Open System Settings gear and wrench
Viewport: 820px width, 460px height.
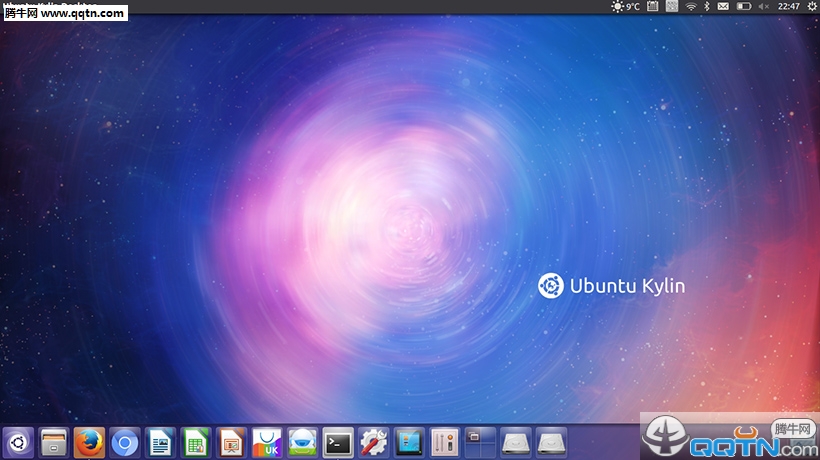click(373, 443)
